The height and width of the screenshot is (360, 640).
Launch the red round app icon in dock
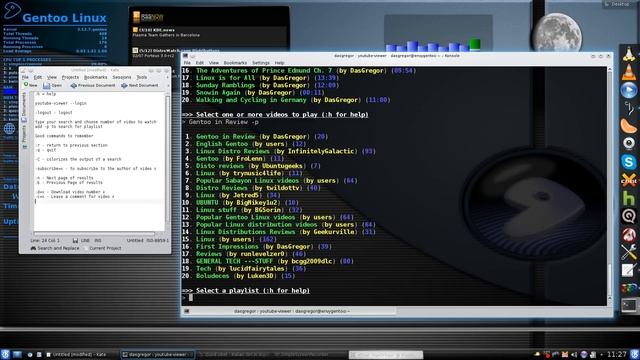click(629, 235)
